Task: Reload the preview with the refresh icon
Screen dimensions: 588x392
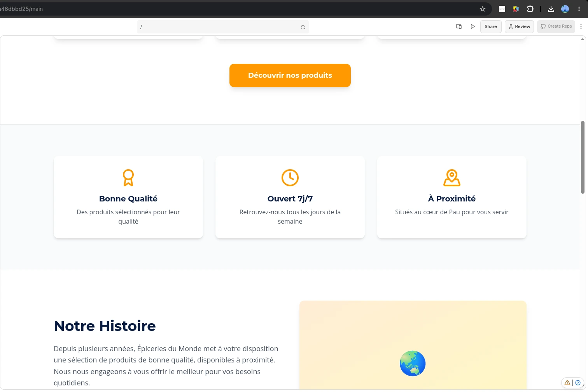Action: 303,27
